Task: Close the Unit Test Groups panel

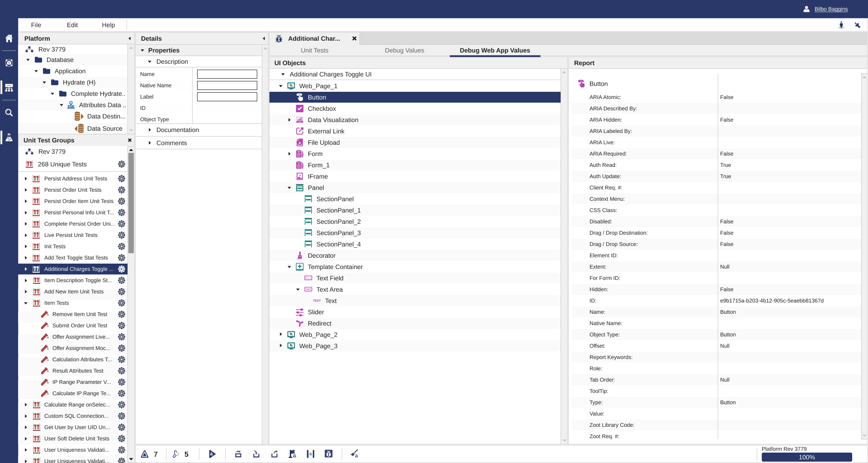Action: pos(130,140)
